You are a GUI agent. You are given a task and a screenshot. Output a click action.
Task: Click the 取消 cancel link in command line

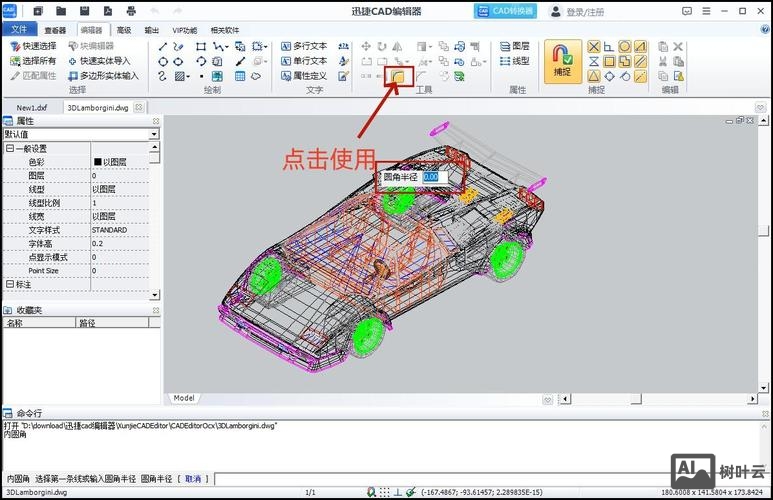[x=193, y=479]
